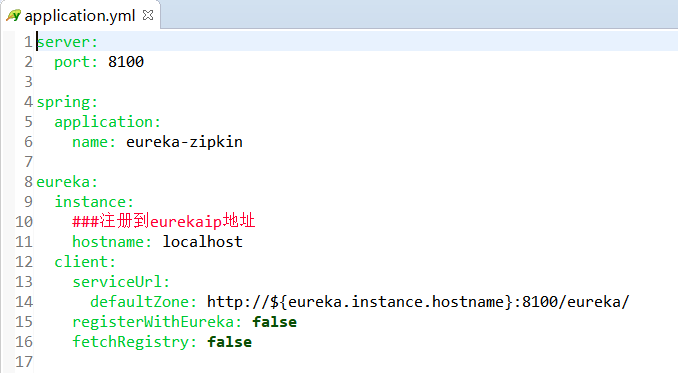
Task: Click the 'hostname:' key on line 11
Action: coord(112,242)
